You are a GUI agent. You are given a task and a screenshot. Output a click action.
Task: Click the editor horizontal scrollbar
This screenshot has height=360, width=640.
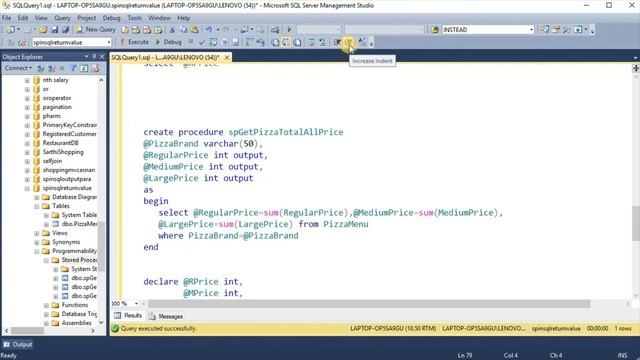click(369, 304)
